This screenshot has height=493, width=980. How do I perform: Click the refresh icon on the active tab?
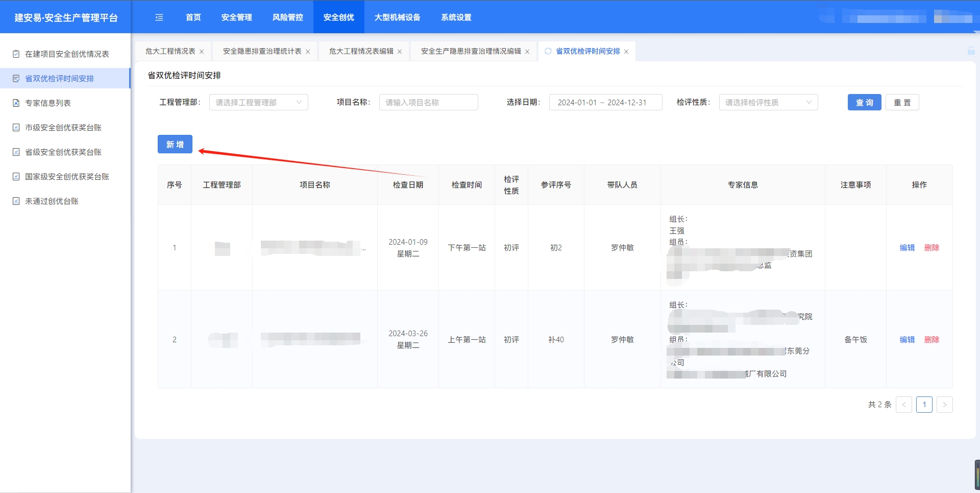point(548,51)
